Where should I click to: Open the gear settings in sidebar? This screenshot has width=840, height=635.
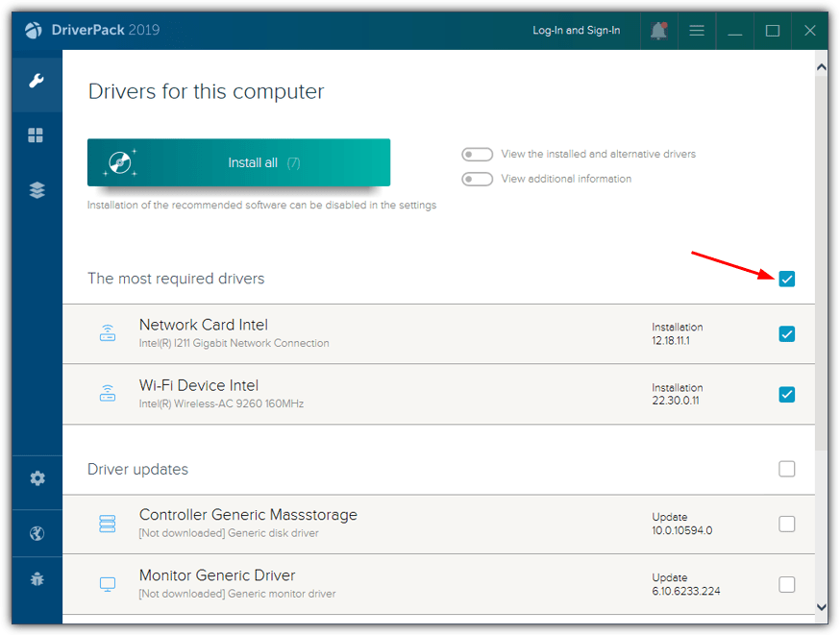click(x=37, y=477)
